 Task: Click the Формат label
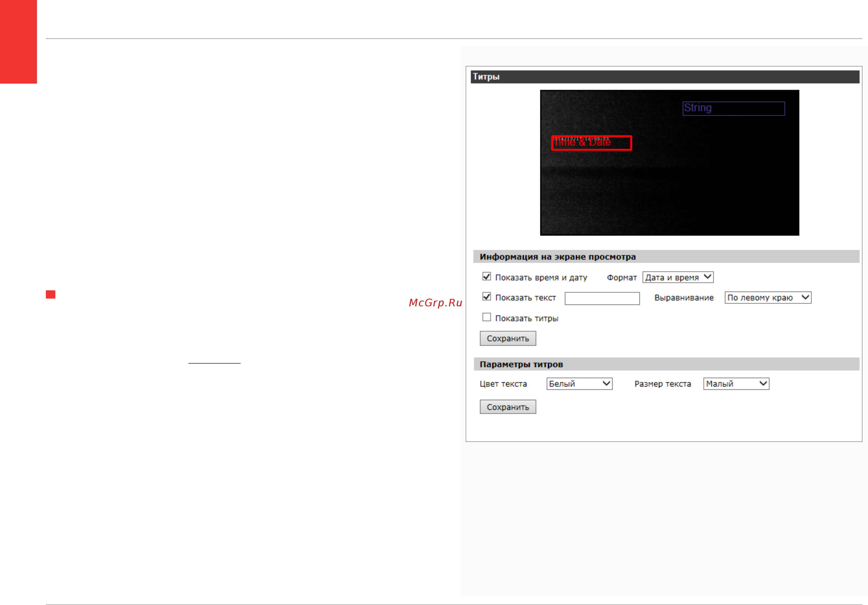pos(621,277)
